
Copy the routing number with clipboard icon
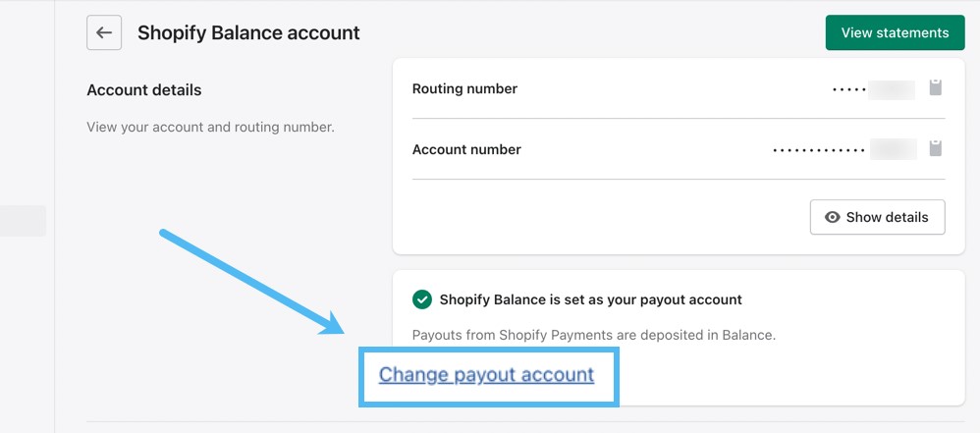click(x=936, y=88)
